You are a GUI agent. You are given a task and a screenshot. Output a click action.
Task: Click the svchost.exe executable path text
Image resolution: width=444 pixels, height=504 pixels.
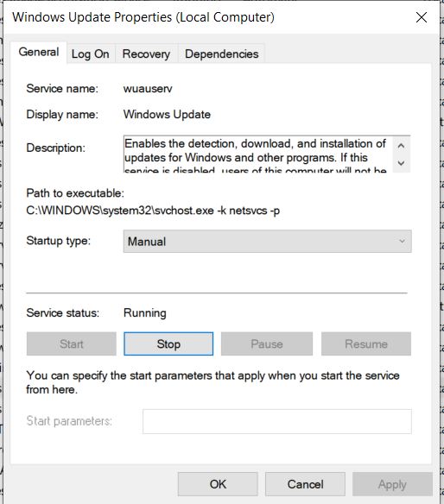coord(153,211)
